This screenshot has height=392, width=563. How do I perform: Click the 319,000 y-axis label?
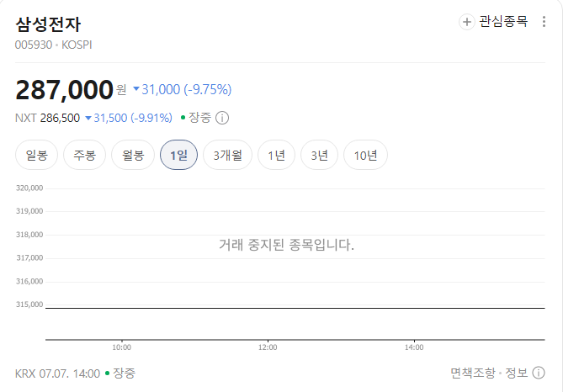click(x=29, y=211)
